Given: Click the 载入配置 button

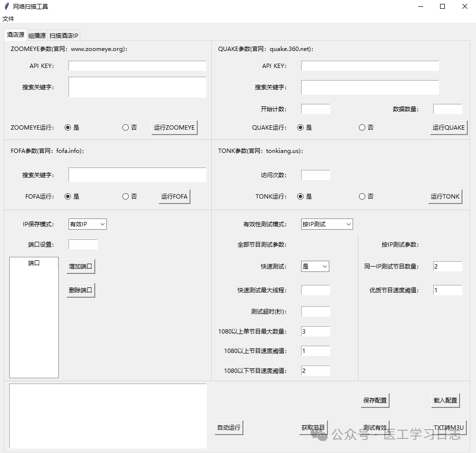Looking at the screenshot, I should tap(445, 400).
